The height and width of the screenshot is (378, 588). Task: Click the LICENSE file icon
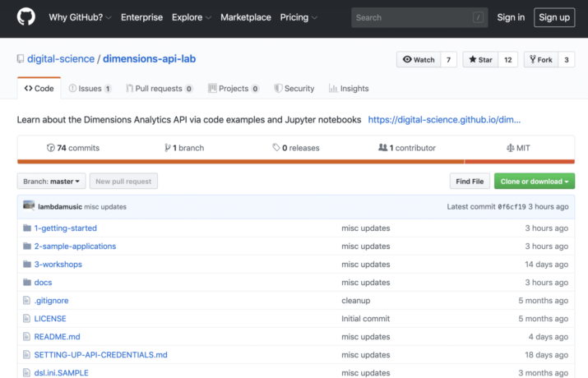pos(26,319)
